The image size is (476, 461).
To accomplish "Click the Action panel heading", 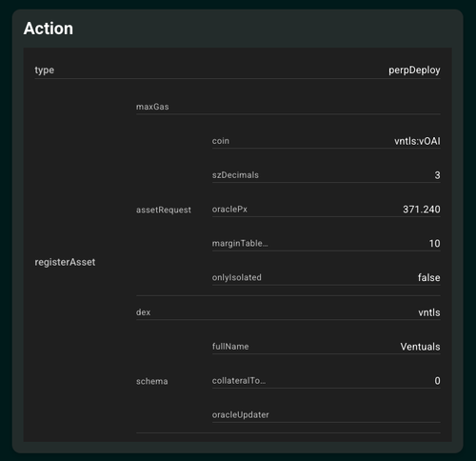I will click(x=49, y=29).
